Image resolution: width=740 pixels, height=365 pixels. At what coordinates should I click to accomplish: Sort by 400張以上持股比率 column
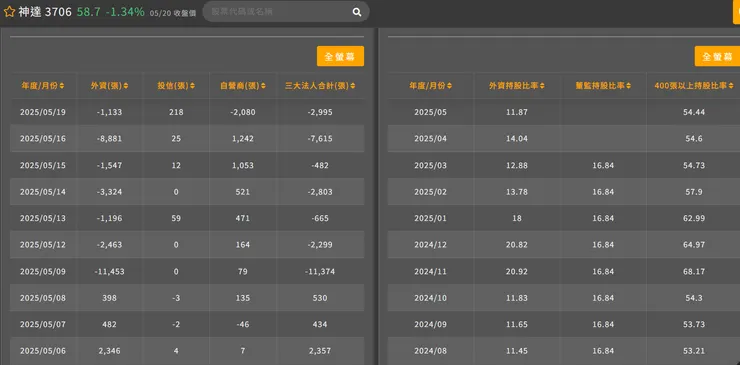pyautogui.click(x=694, y=86)
